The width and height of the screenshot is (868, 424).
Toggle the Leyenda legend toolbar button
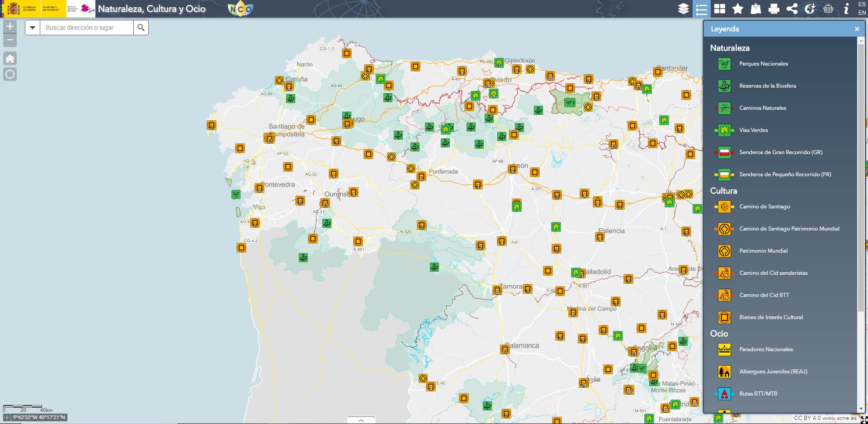702,9
